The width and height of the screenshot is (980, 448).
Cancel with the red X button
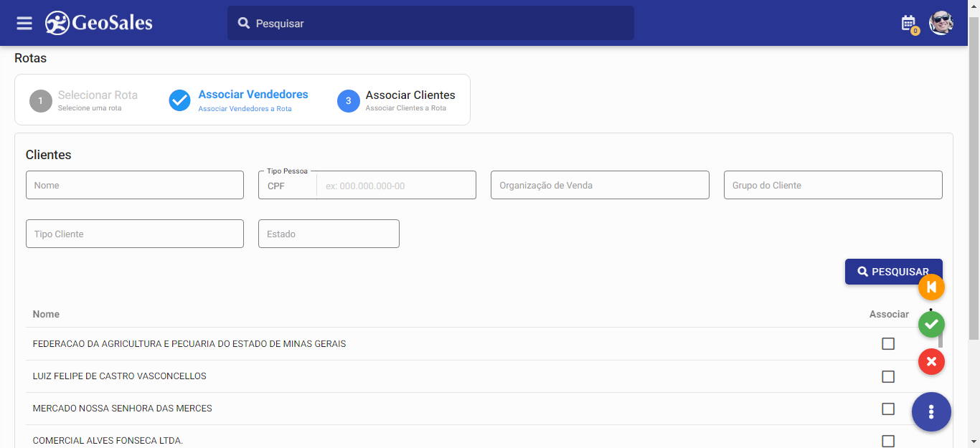[x=931, y=361]
